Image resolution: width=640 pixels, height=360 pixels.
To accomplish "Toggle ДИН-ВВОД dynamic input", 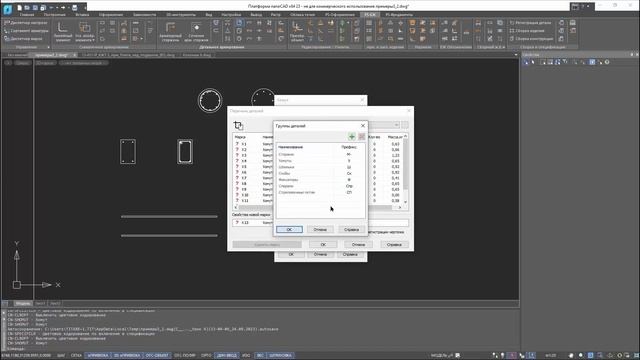I will 227,356.
